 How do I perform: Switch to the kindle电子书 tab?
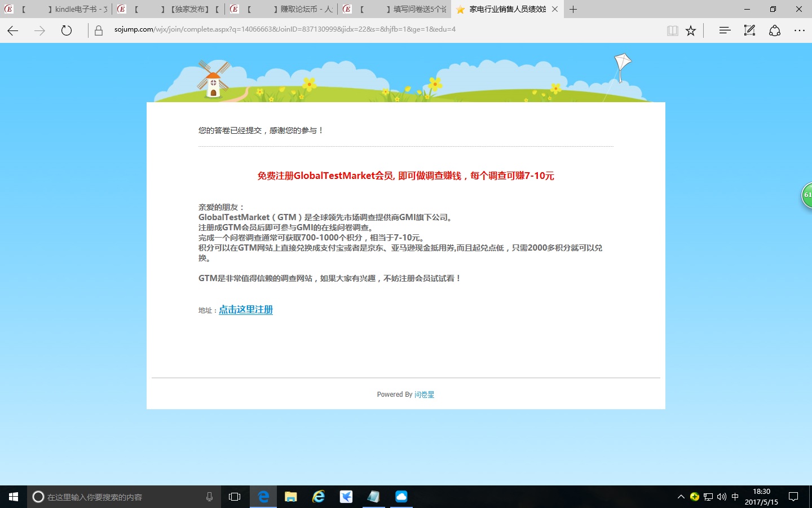point(56,9)
